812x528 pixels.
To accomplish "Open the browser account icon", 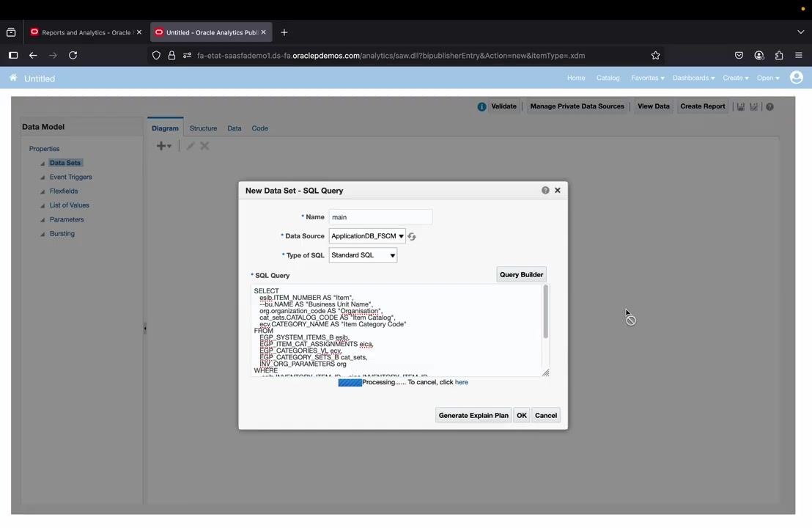I will (759, 56).
